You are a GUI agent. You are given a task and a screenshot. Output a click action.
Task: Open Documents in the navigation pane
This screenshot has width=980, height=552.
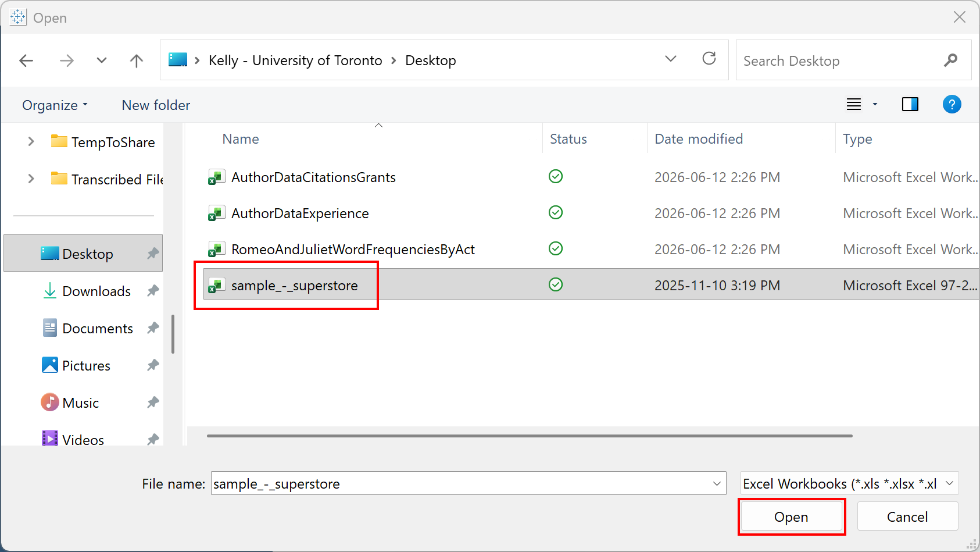tap(88, 328)
